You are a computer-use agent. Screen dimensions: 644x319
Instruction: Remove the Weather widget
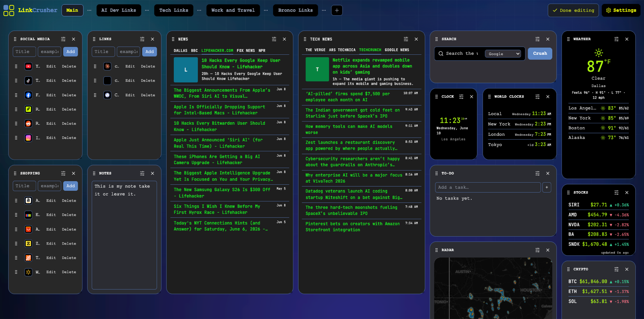(627, 39)
